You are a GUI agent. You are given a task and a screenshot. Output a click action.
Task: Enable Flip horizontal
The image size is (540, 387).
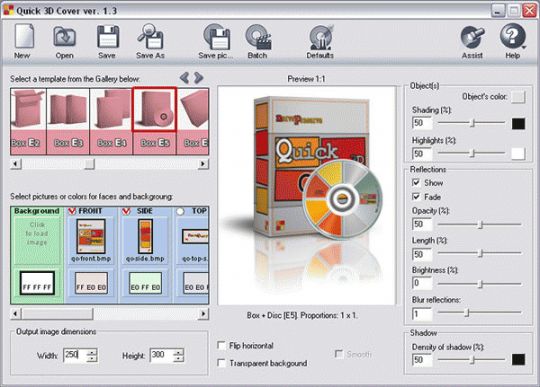pos(222,345)
